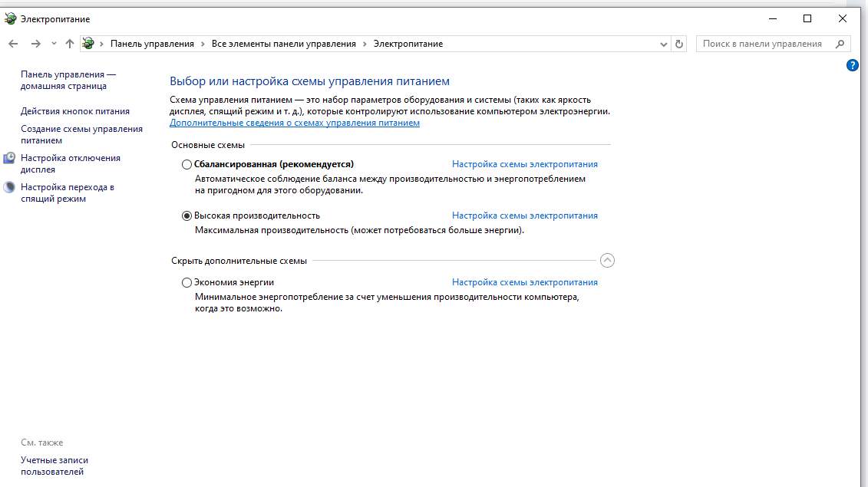Click the forward navigation arrow

[x=35, y=44]
